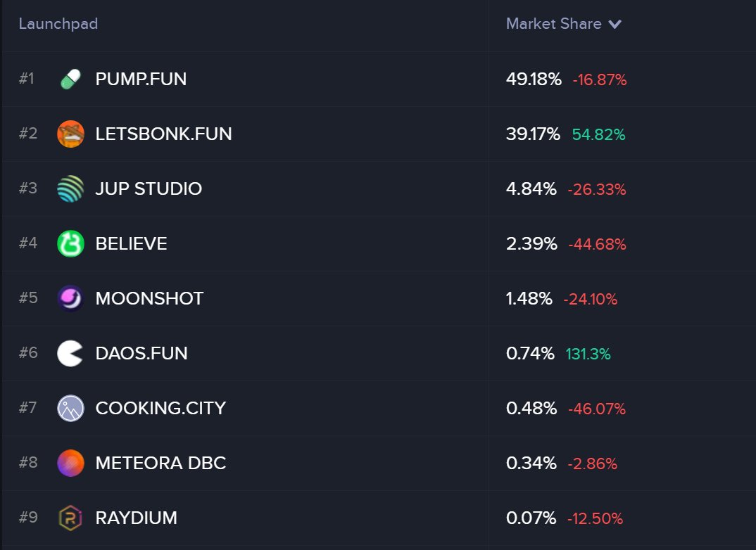756x550 pixels.
Task: Select the RAYDIUM launchpad name
Action: tap(137, 518)
